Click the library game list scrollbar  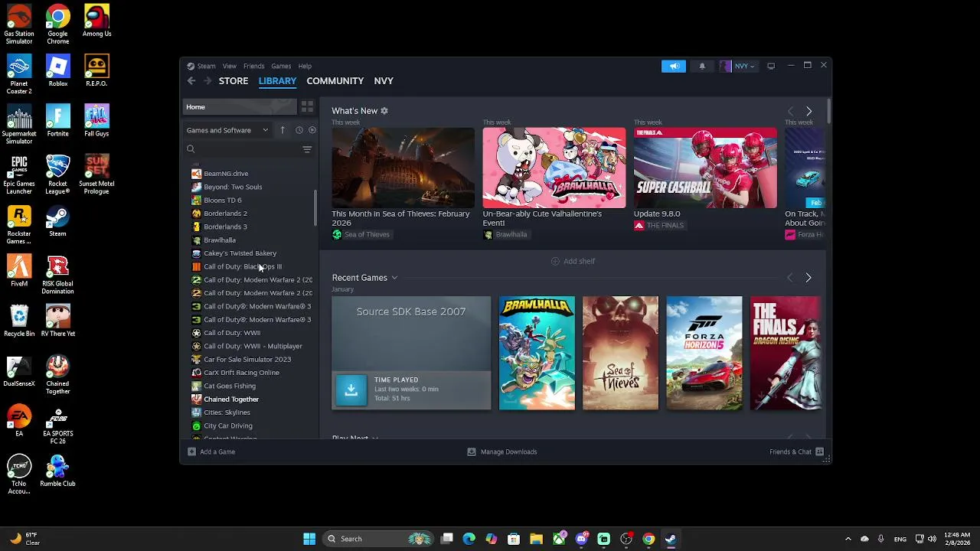click(315, 208)
